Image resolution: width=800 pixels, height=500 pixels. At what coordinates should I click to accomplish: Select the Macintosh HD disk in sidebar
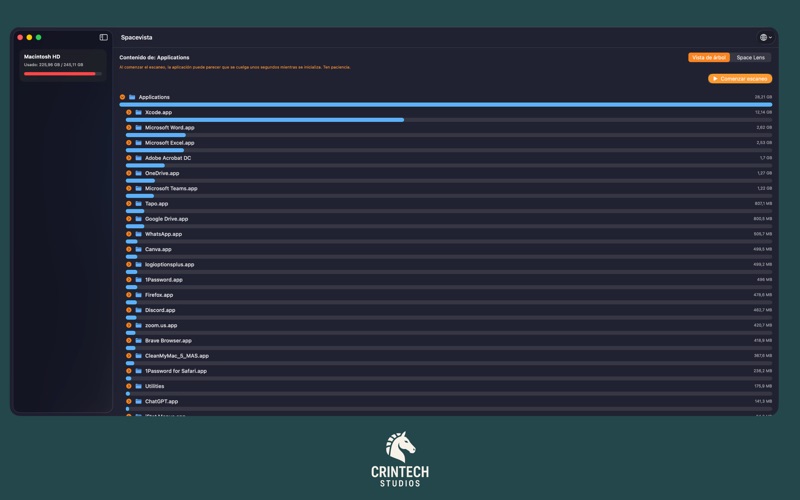[x=63, y=65]
